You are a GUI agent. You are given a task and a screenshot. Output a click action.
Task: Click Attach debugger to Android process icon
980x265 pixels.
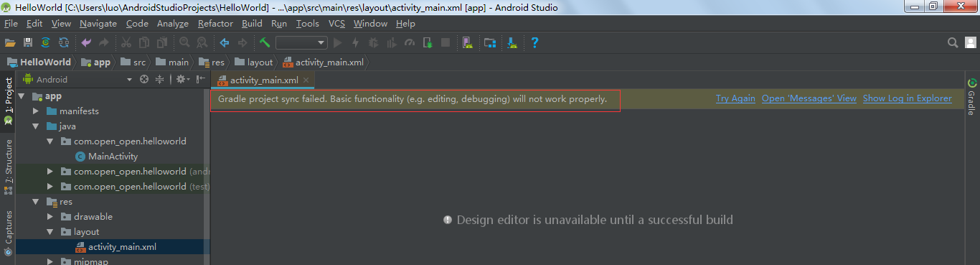[428, 43]
